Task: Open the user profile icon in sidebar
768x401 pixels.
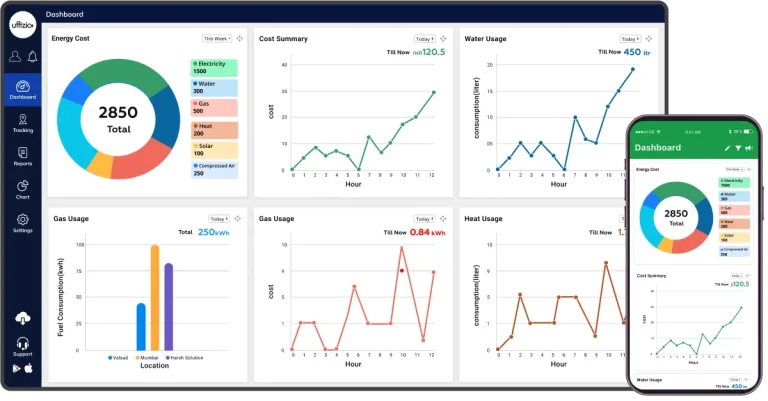Action: click(15, 56)
